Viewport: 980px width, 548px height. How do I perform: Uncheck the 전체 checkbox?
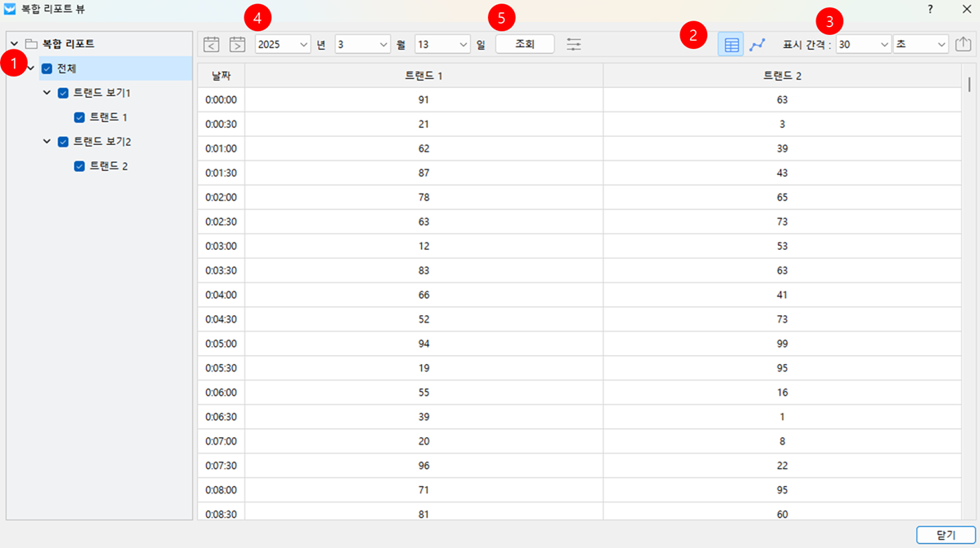(x=47, y=68)
